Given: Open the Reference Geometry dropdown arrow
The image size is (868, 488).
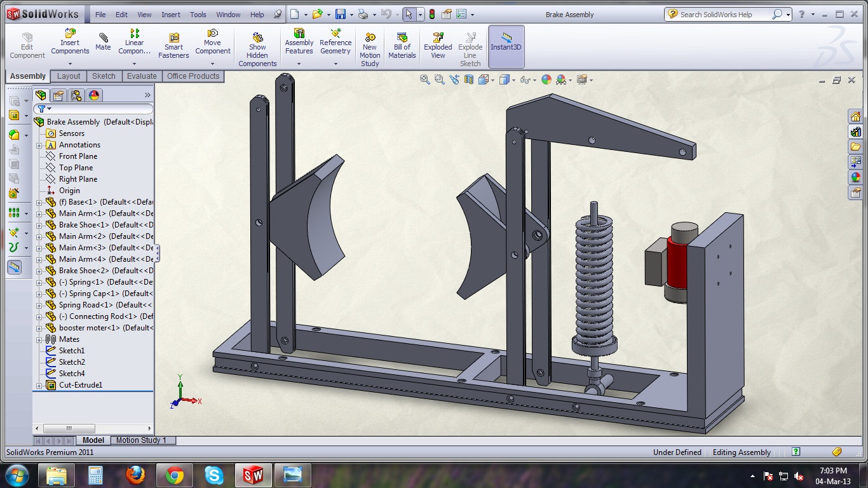Looking at the screenshot, I should click(336, 64).
